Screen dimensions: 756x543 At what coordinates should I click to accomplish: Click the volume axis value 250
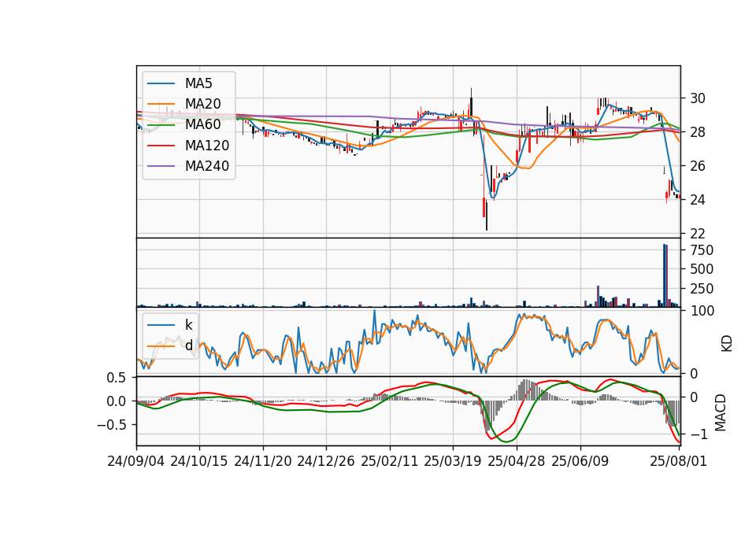tap(702, 289)
